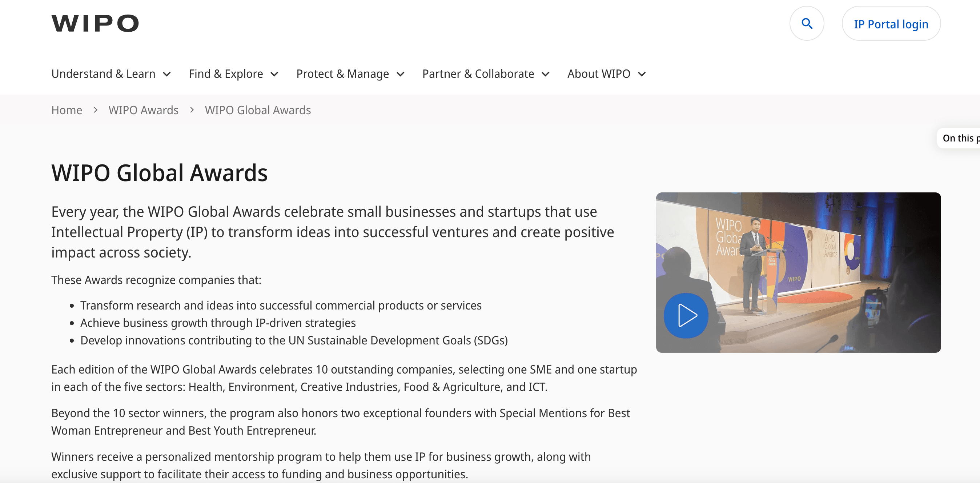Screen dimensions: 980x483
Task: Click the WIPO Global Awards breadcrumb
Action: [258, 110]
